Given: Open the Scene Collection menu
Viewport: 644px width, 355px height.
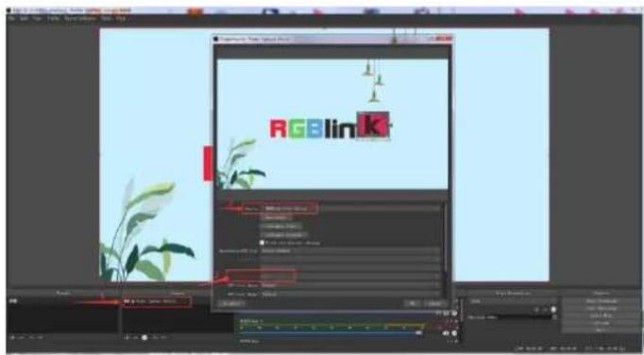Looking at the screenshot, I should tap(80, 19).
